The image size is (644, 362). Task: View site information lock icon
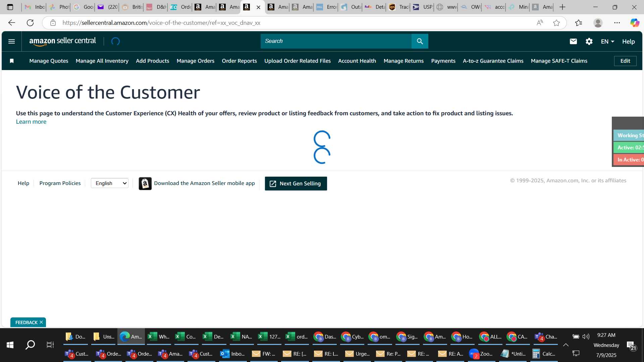[53, 23]
